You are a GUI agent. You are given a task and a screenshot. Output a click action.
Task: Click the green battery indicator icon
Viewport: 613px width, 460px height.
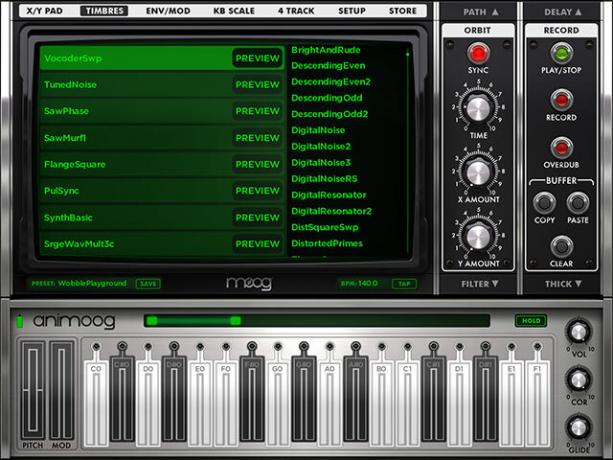point(20,321)
